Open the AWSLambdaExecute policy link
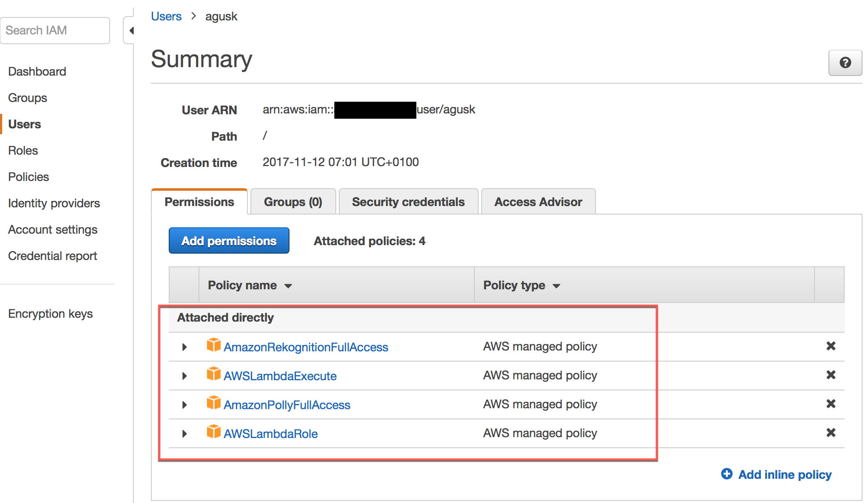 (280, 376)
